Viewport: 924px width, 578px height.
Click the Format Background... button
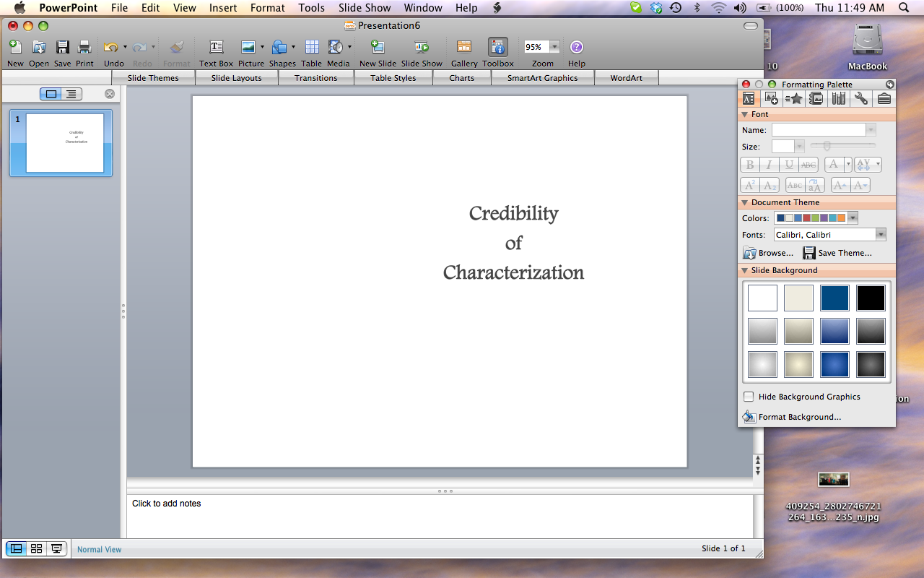(x=792, y=417)
